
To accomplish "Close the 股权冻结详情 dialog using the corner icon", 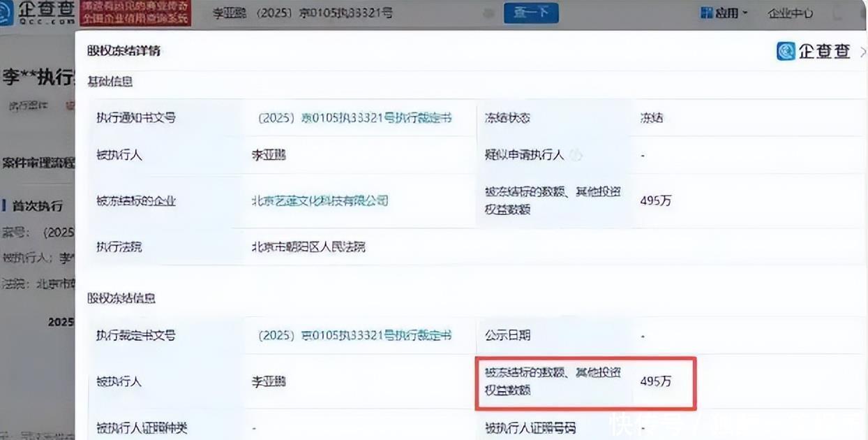I will tap(862, 52).
